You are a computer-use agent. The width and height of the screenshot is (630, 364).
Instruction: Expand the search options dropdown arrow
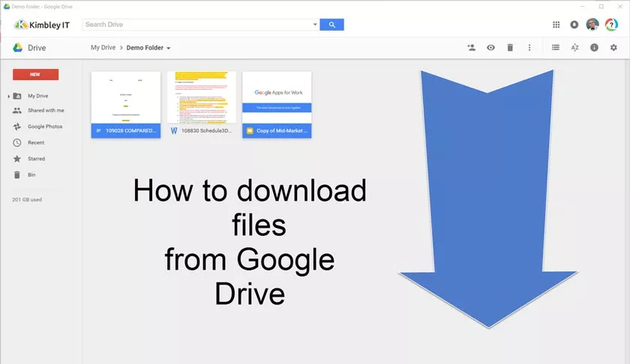click(x=314, y=25)
